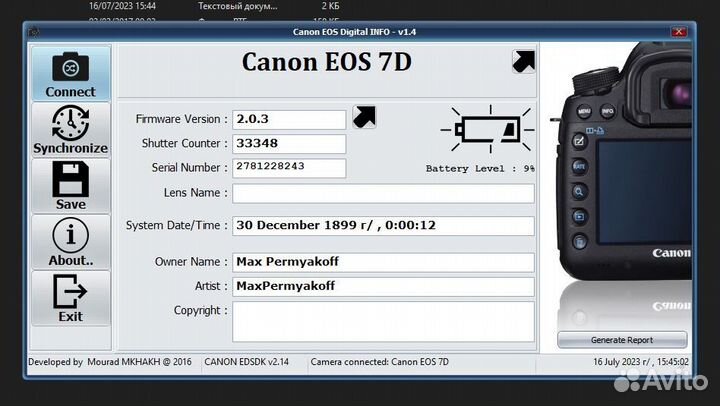Click '2 КБ' size in background window

click(x=331, y=6)
